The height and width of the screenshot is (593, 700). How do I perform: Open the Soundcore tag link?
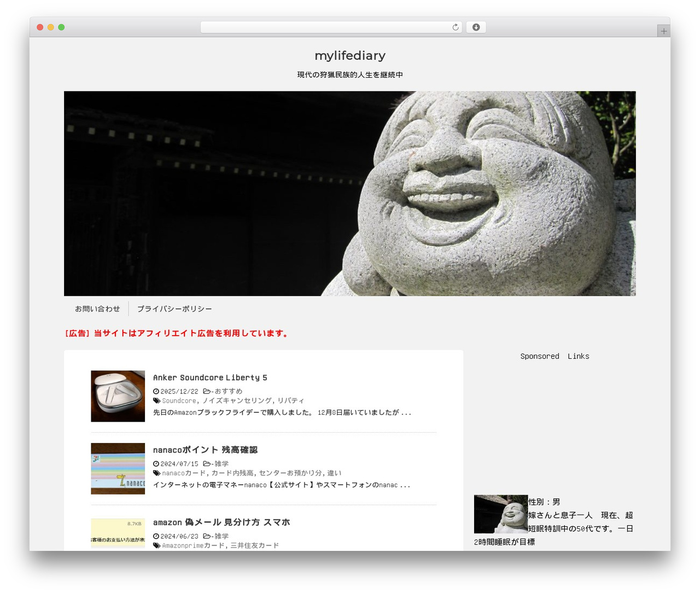click(179, 400)
